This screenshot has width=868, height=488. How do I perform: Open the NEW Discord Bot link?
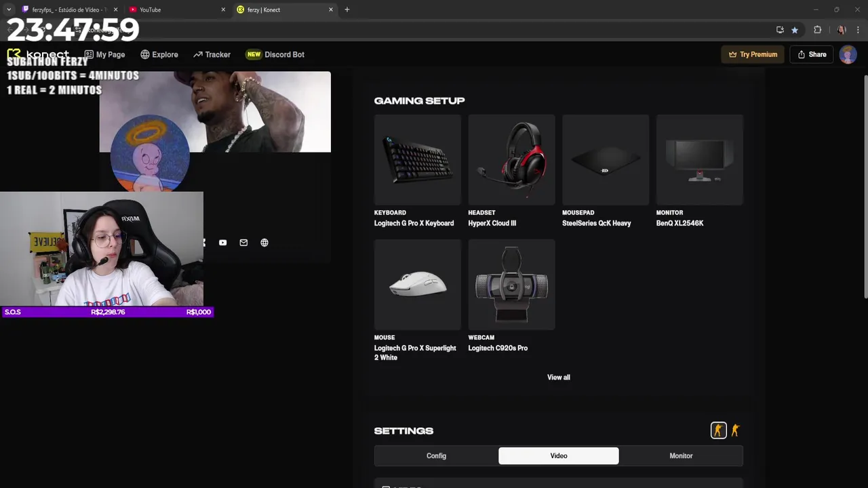(275, 54)
